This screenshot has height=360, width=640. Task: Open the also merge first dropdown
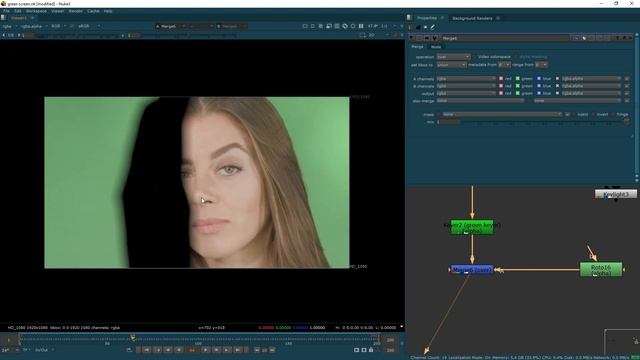(480, 101)
